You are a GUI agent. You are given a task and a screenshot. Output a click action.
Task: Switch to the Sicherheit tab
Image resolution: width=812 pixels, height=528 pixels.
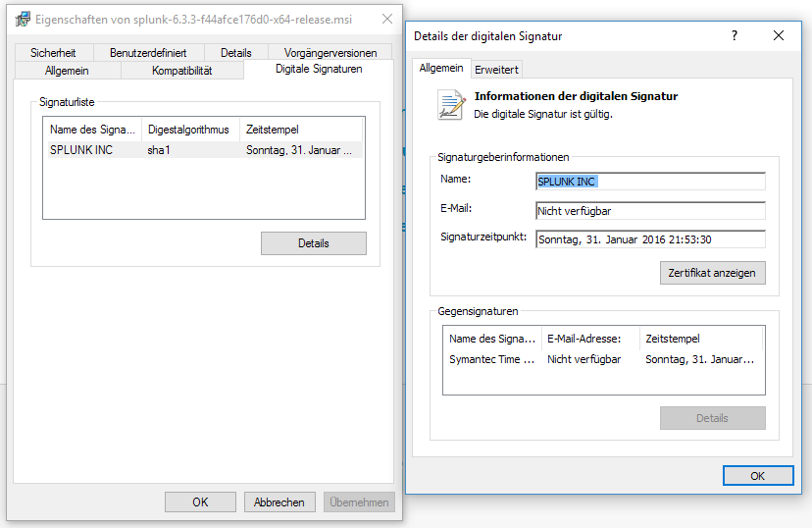pos(53,53)
